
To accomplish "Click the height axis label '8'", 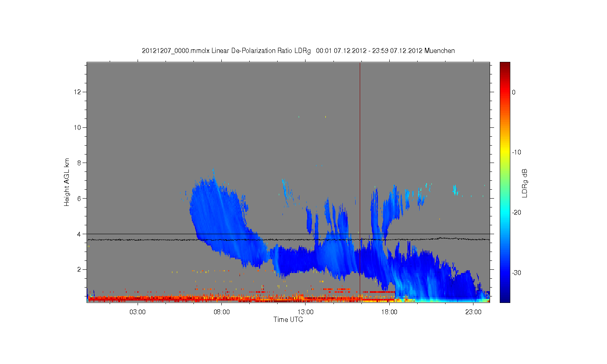I will (79, 163).
